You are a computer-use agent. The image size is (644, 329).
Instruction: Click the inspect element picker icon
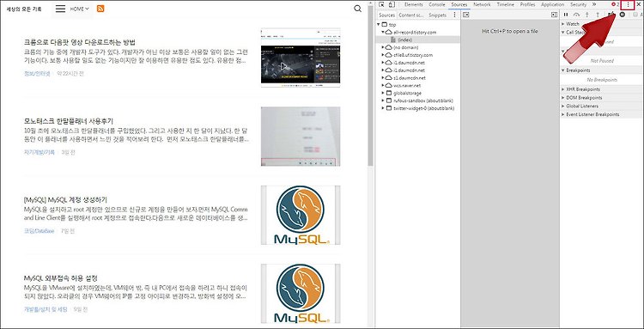click(382, 4)
